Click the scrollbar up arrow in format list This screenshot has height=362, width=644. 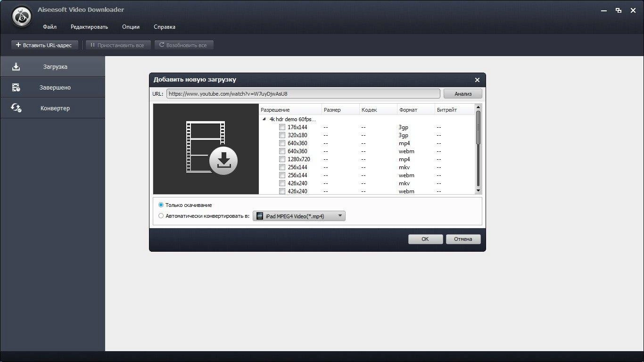coord(478,107)
